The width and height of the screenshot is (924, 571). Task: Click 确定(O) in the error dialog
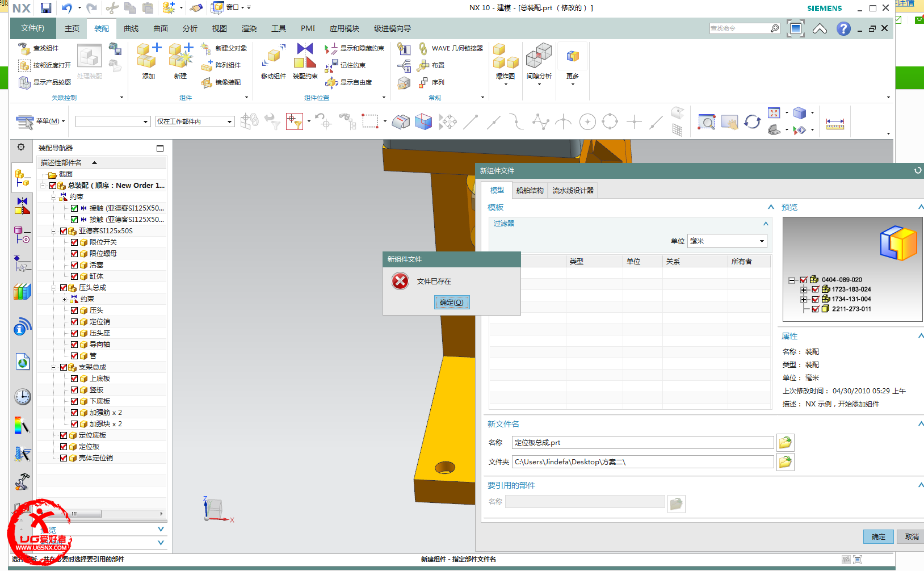tap(452, 303)
